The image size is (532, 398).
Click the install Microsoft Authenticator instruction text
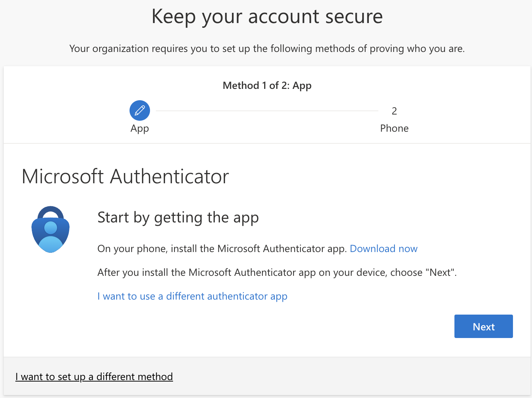pos(222,249)
